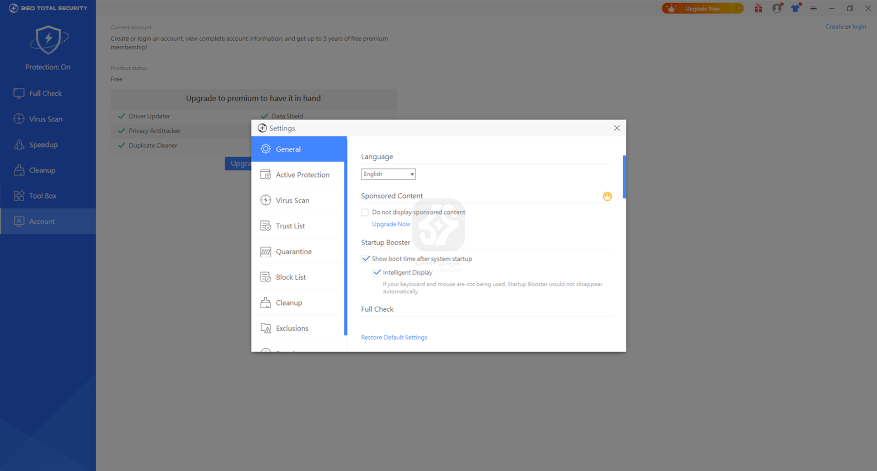Click the scrollbar thumb in Settings
877x471 pixels.
(x=624, y=177)
